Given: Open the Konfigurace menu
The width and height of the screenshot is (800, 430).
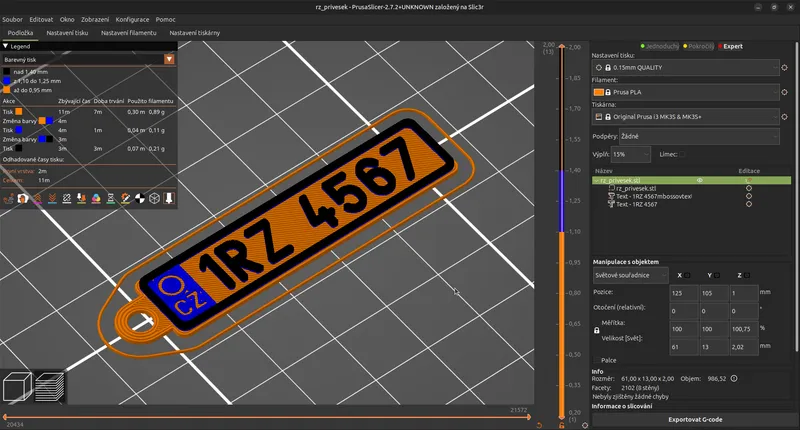Looking at the screenshot, I should tap(132, 19).
